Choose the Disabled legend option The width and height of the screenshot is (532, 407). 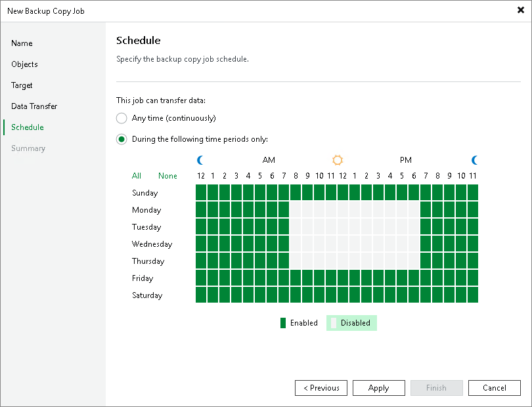[x=351, y=323]
